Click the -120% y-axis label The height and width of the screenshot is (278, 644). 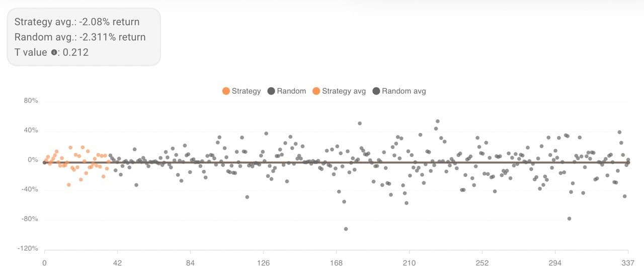pyautogui.click(x=29, y=249)
